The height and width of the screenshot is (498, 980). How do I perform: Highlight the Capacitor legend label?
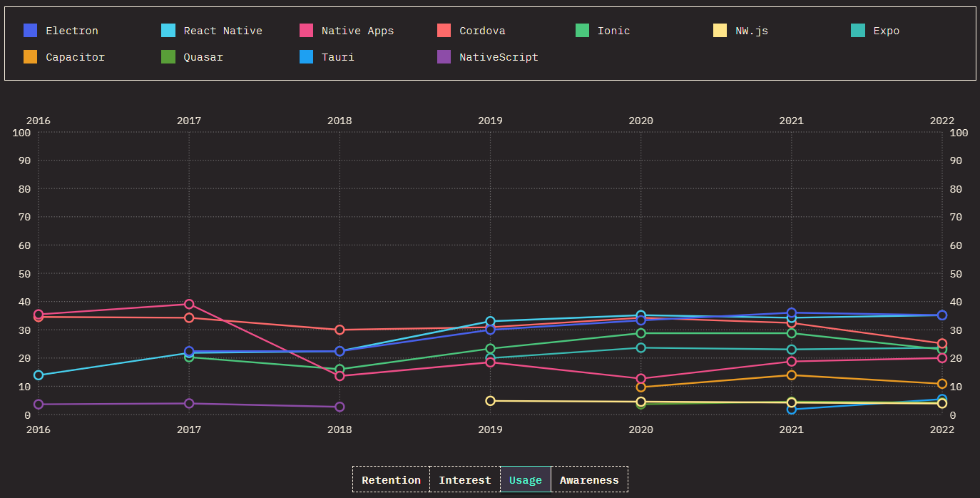click(75, 57)
